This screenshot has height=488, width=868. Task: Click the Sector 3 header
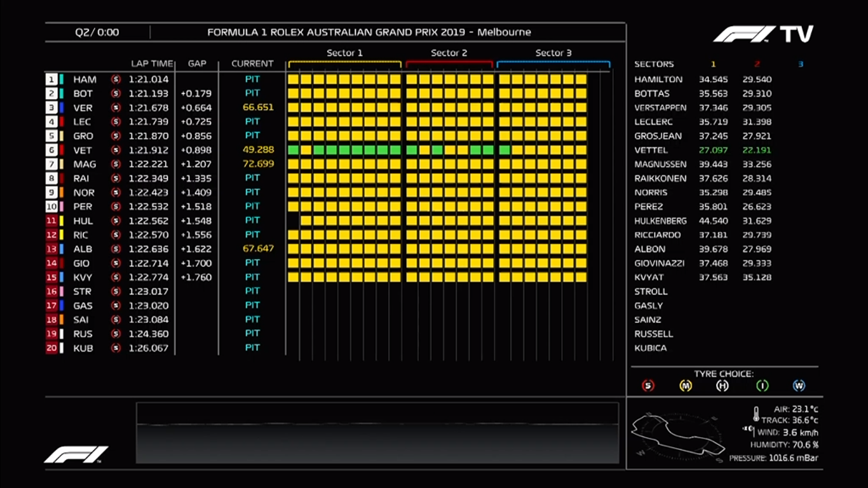point(553,53)
